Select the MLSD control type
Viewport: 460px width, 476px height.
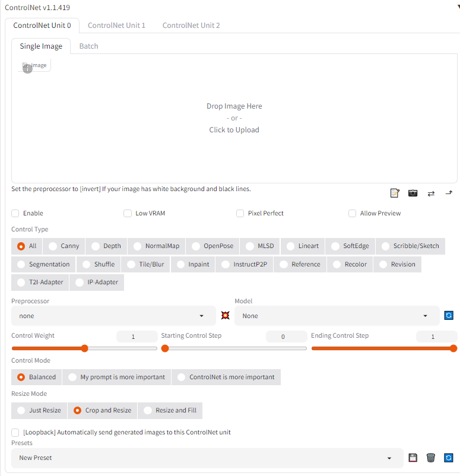pyautogui.click(x=260, y=246)
